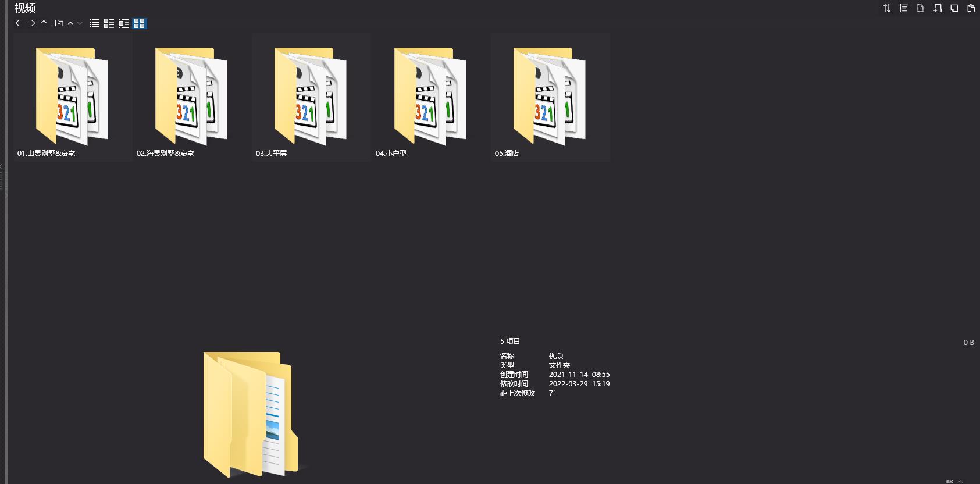Screen dimensions: 980x484
Task: Open folder 02.海景别墅&豪宅
Action: coord(192,97)
